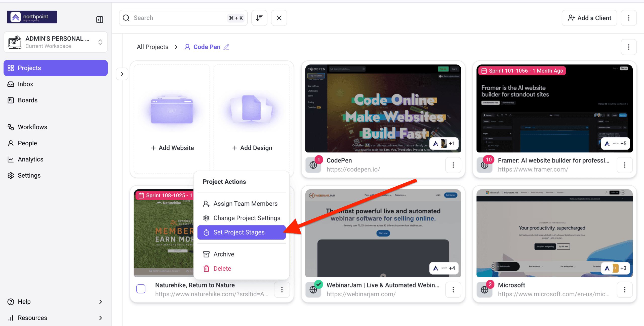
Task: Expand the Resources submenu
Action: [x=100, y=318]
